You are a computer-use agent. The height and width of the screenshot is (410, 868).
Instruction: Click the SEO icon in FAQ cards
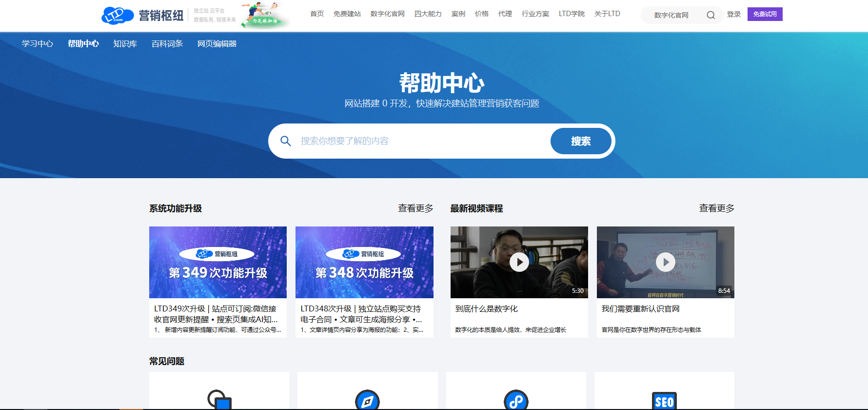click(664, 401)
